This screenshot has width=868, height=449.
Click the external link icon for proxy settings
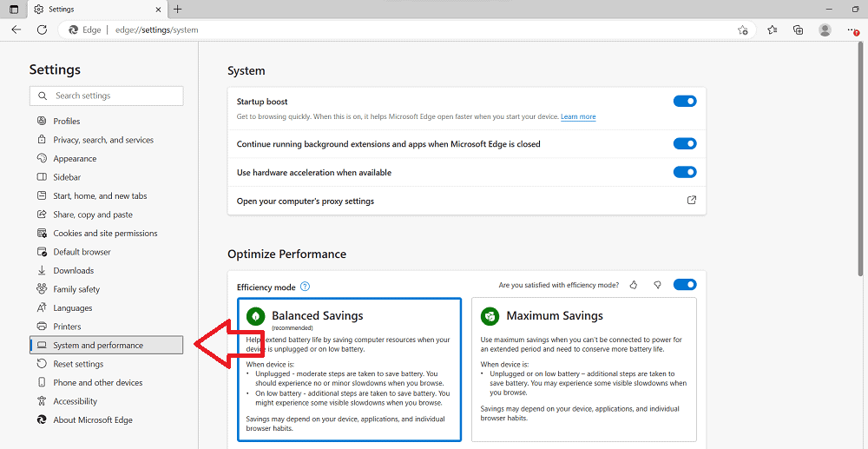point(692,201)
